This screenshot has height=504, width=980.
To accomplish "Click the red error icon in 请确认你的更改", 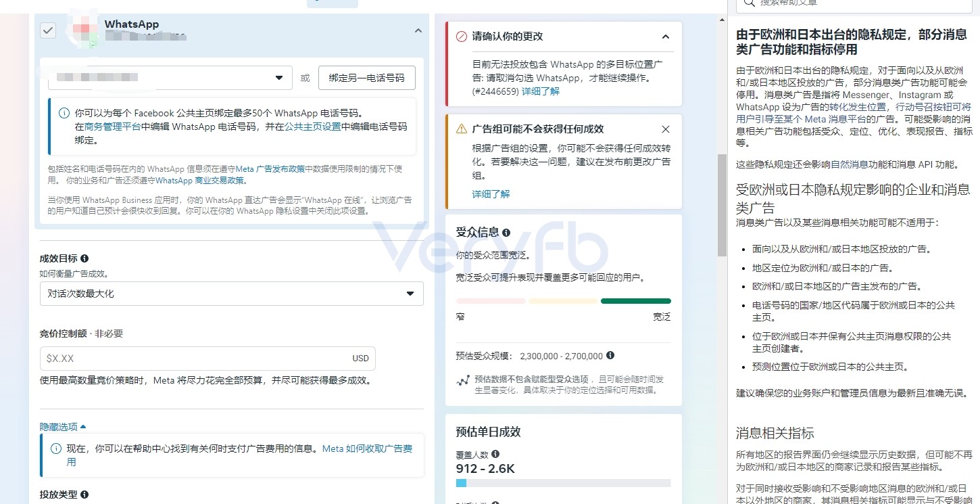I will [x=462, y=36].
